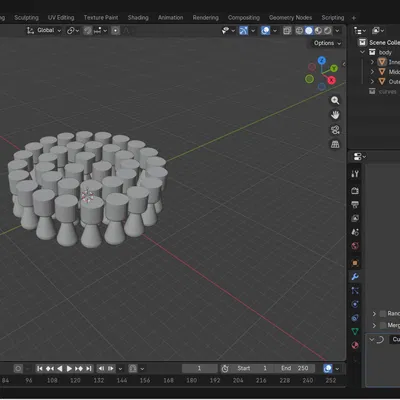This screenshot has height=400, width=400.
Task: Click the body collection row in outliner
Action: [x=380, y=52]
